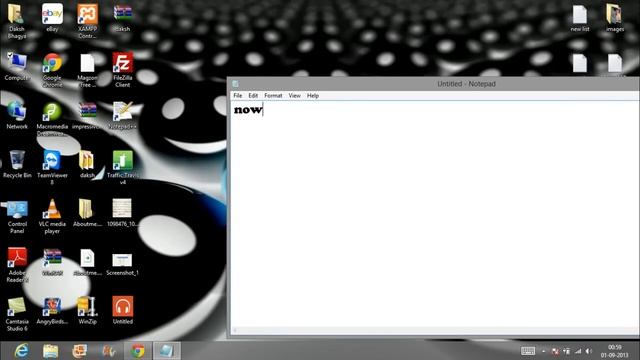The height and width of the screenshot is (360, 640).
Task: Select the Adobe Reader desktop shortcut
Action: [x=17, y=265]
